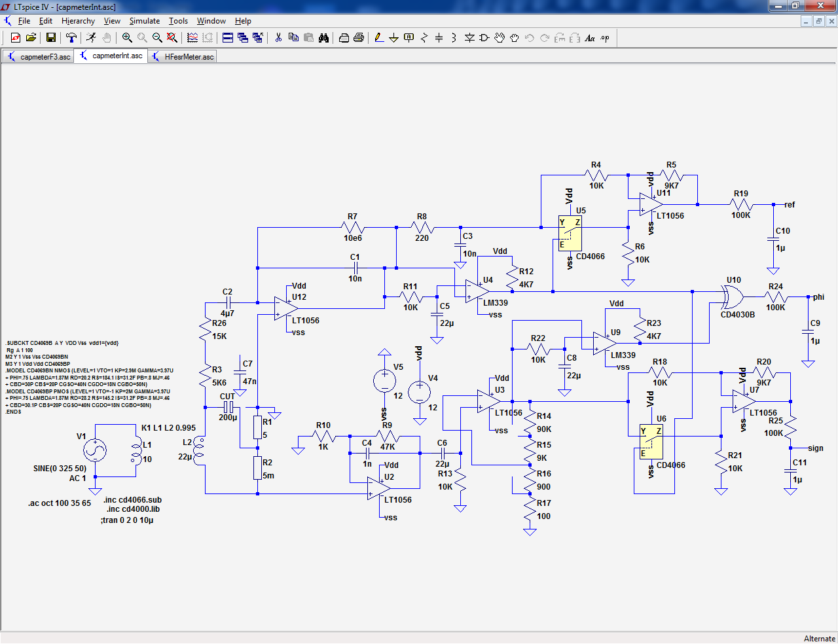This screenshot has height=644, width=838.
Task: Click the Zoom in magnifier icon
Action: tap(127, 38)
